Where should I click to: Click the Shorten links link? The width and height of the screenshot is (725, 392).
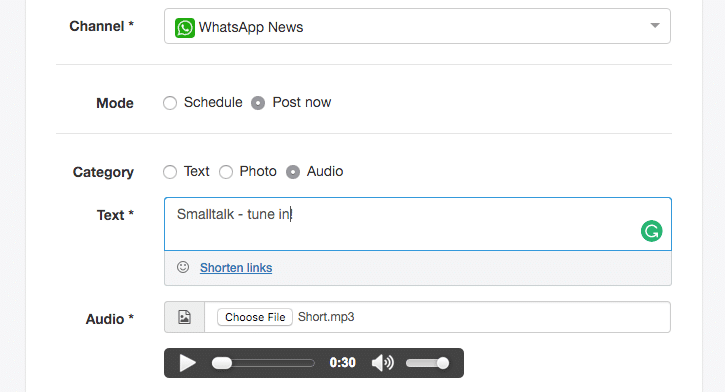pyautogui.click(x=236, y=268)
